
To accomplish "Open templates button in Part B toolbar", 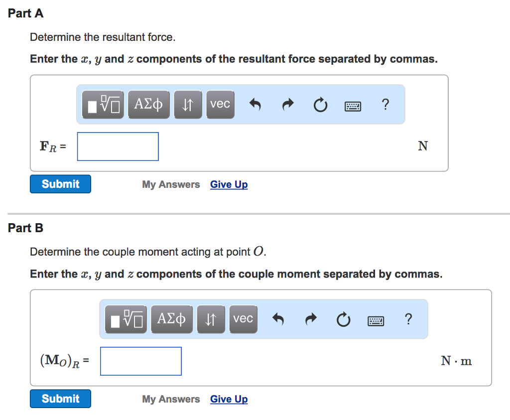I will click(x=126, y=319).
